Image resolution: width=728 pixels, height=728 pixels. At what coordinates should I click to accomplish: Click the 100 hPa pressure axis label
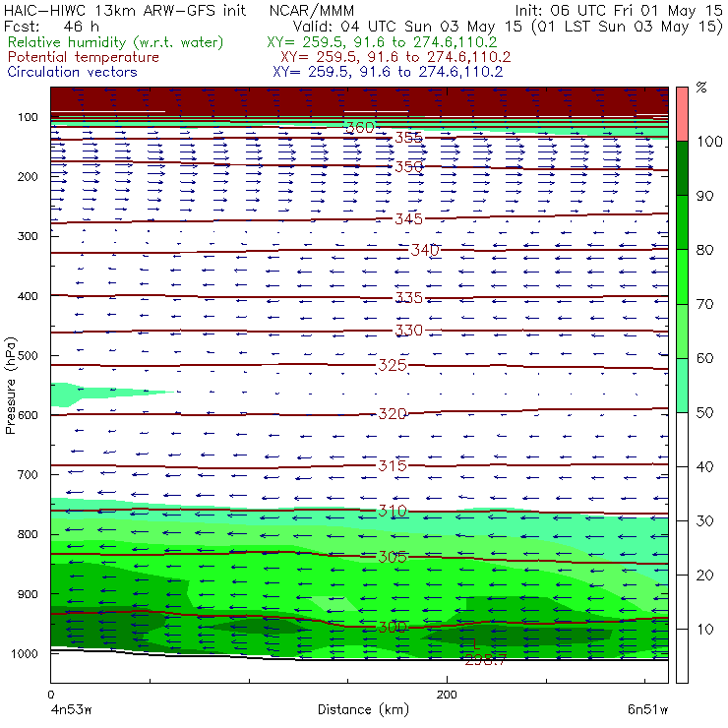[28, 117]
